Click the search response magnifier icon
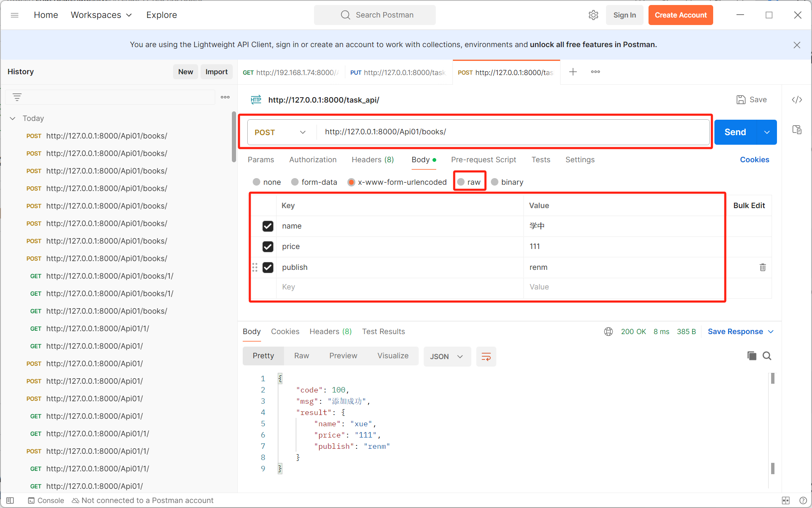The height and width of the screenshot is (508, 812). (767, 356)
